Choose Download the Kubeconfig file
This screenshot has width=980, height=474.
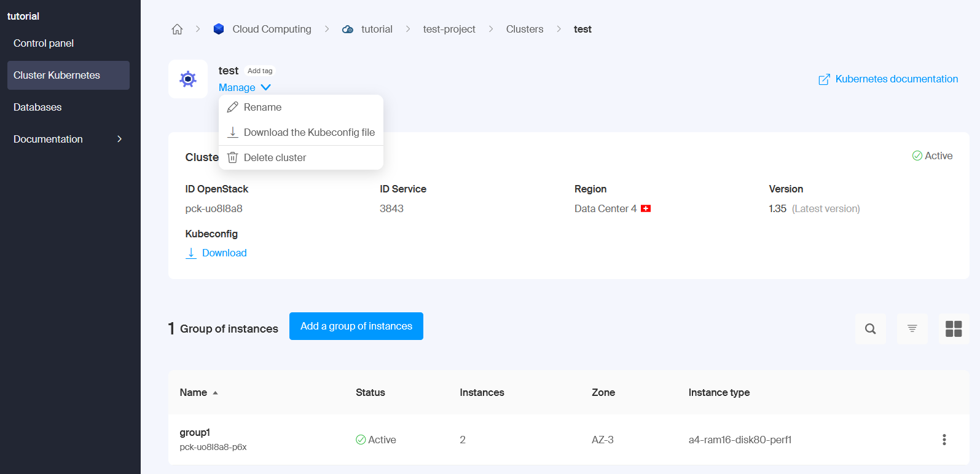pos(301,132)
